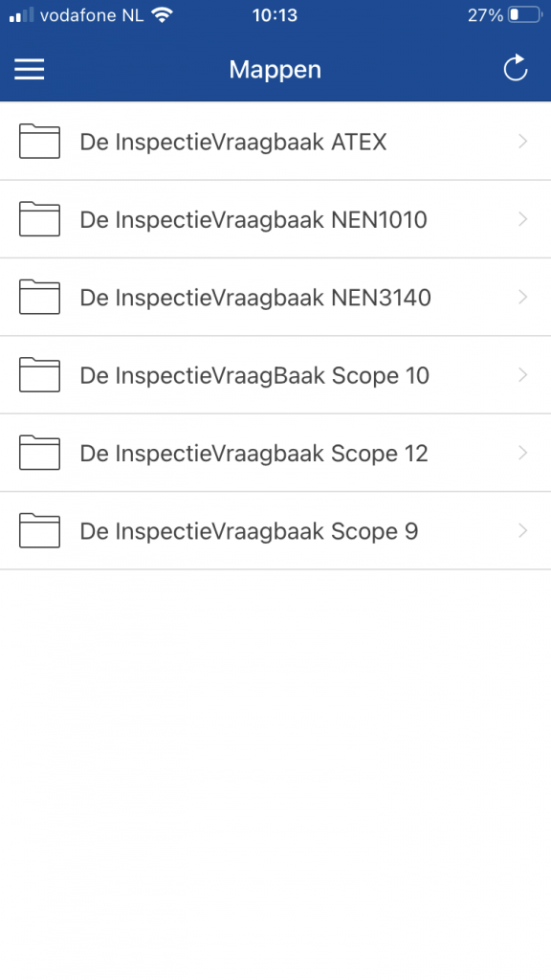Expand De InspectieVraagbaak ATEX via its chevron
The height and width of the screenshot is (980, 551).
pyautogui.click(x=522, y=141)
